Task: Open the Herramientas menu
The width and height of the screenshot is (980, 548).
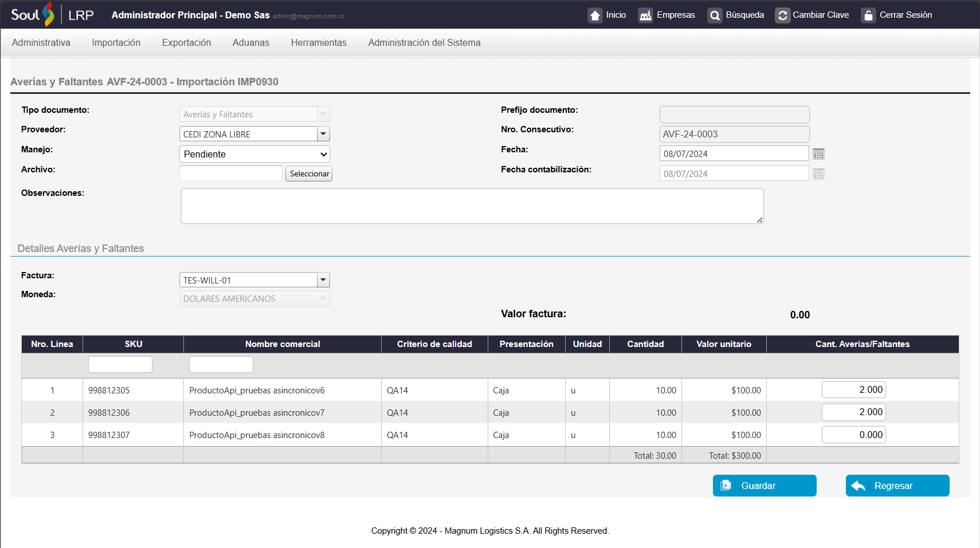Action: point(319,43)
